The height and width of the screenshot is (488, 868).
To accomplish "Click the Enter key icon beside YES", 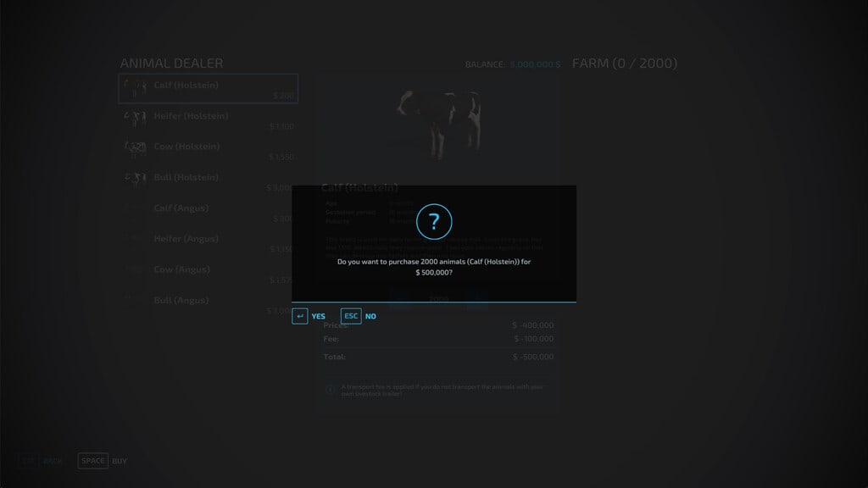I will [x=300, y=316].
